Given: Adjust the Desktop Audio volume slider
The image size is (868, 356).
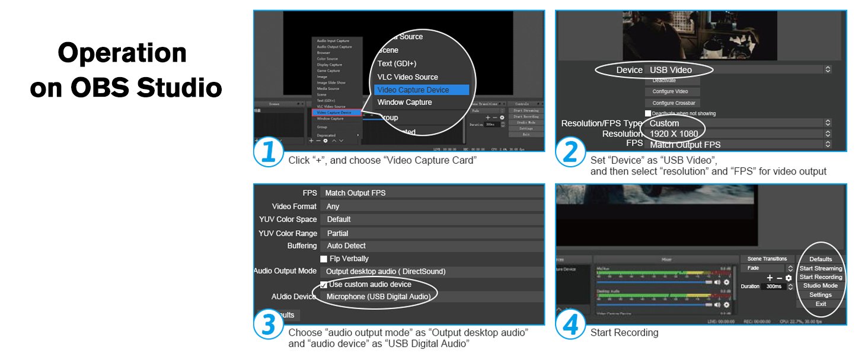Looking at the screenshot, I should pos(652,304).
